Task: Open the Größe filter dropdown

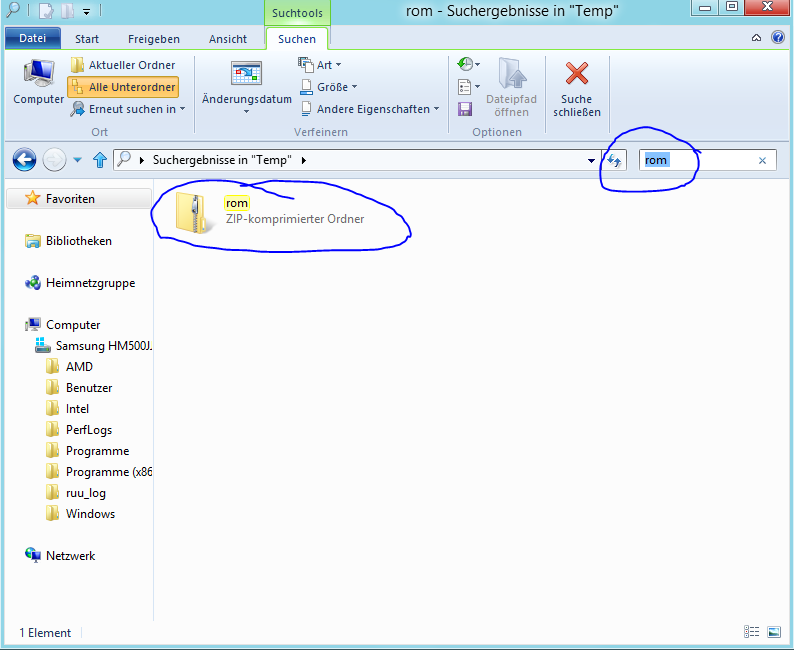Action: [329, 87]
